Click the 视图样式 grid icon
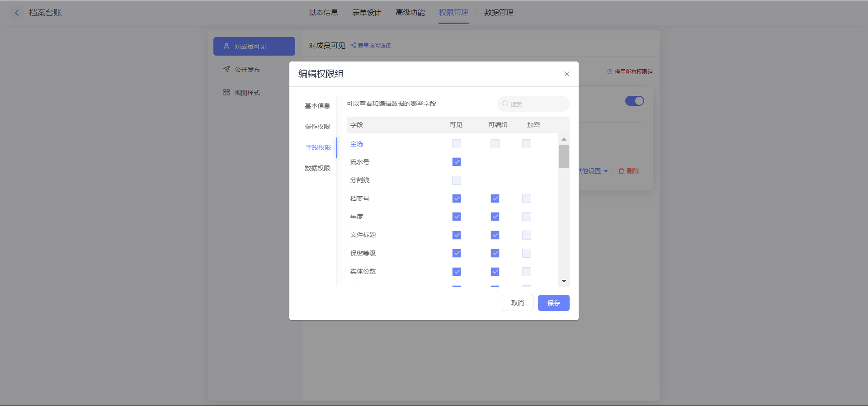The width and height of the screenshot is (868, 406). tap(226, 92)
